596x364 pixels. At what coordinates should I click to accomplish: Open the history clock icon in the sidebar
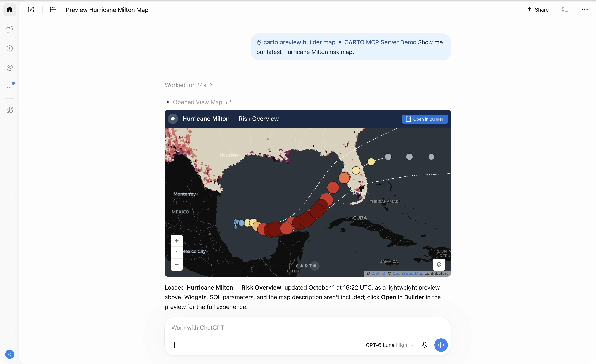click(x=10, y=48)
